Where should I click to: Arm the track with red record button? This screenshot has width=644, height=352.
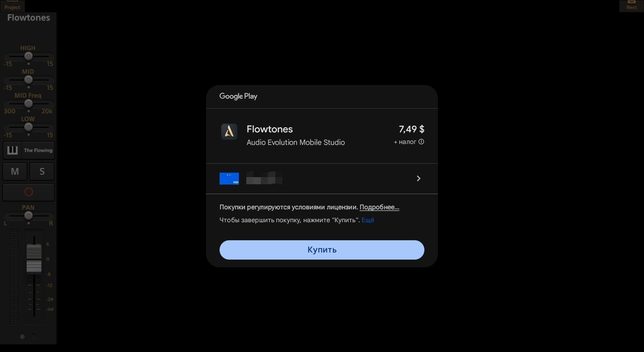[29, 192]
